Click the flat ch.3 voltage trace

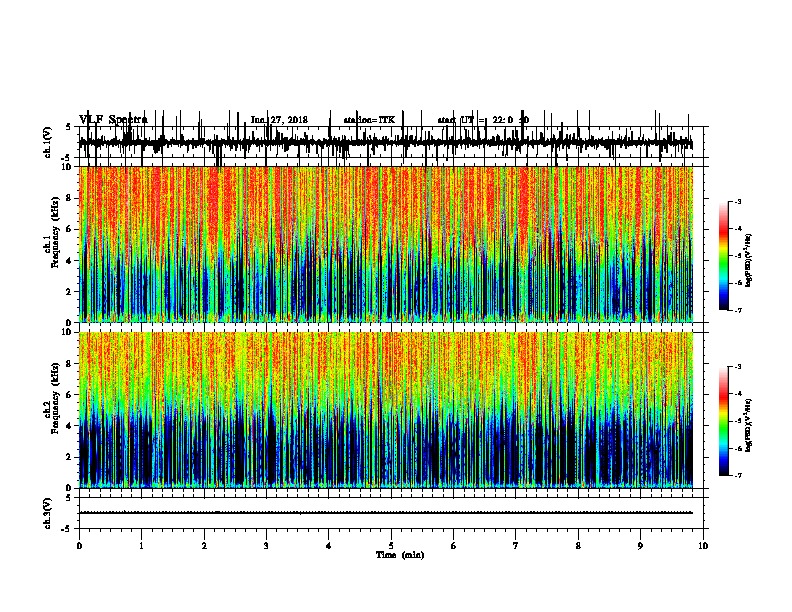pos(386,513)
